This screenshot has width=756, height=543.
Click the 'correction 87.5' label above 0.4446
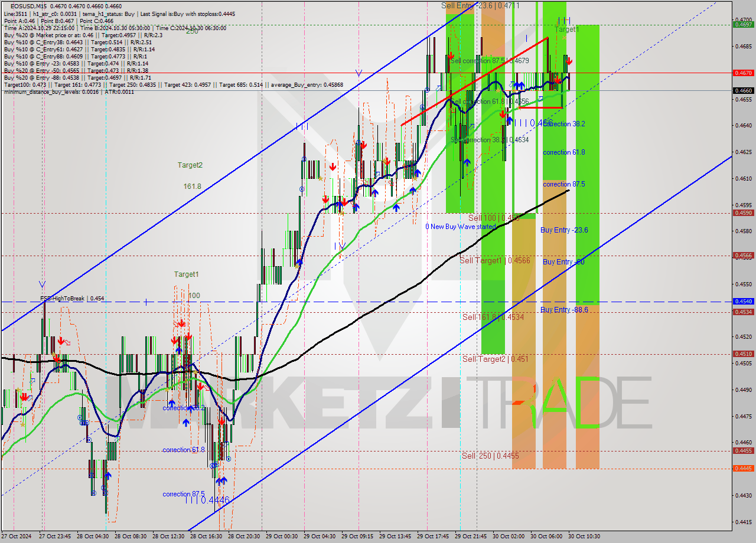[x=184, y=494]
